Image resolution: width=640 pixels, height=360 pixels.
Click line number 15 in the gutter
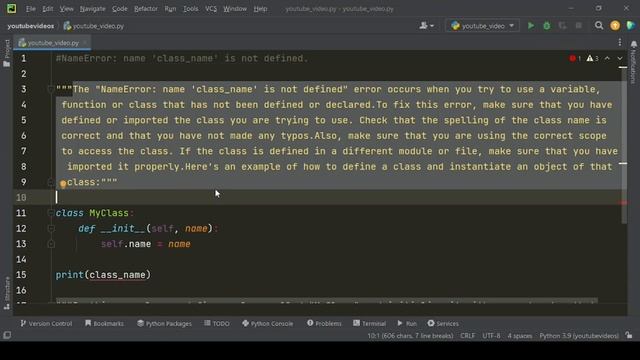[x=21, y=275]
